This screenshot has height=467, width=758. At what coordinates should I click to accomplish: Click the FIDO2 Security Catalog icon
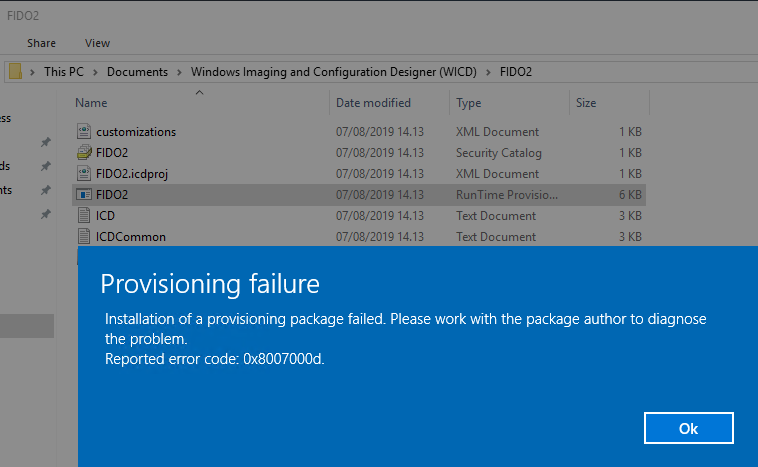pos(85,153)
